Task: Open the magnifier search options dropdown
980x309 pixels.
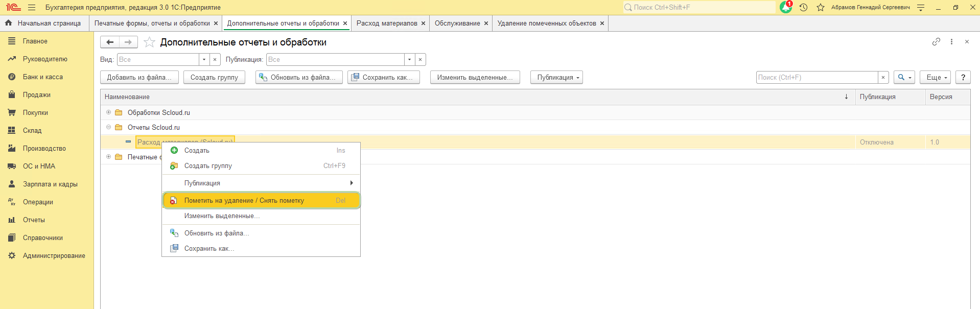Action: [904, 77]
